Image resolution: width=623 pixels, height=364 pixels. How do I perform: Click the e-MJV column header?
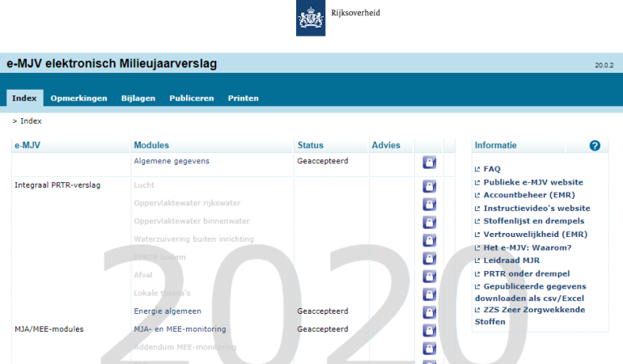click(28, 146)
